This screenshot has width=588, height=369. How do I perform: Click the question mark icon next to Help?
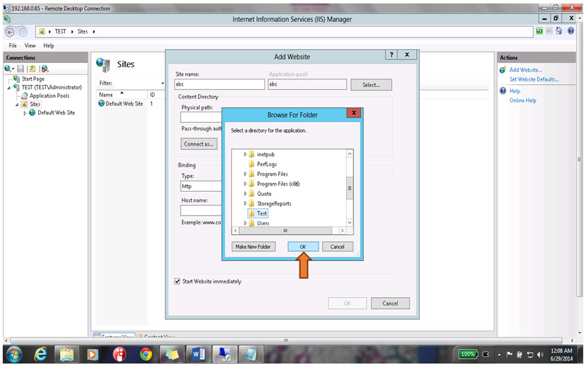pyautogui.click(x=503, y=91)
